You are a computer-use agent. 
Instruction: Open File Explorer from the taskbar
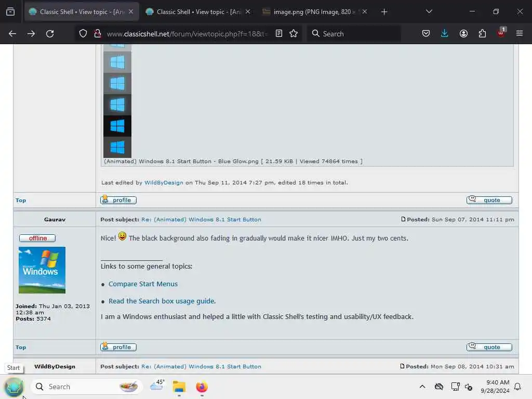[179, 387]
